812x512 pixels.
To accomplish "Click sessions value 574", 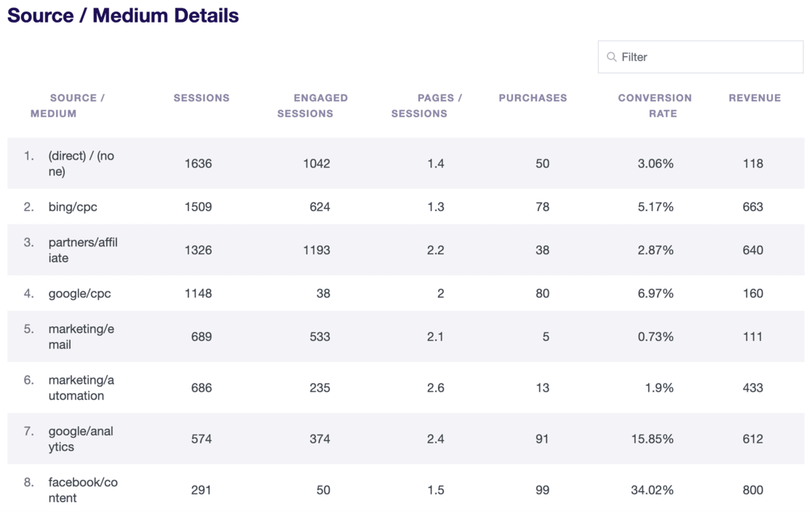I will click(x=202, y=439).
